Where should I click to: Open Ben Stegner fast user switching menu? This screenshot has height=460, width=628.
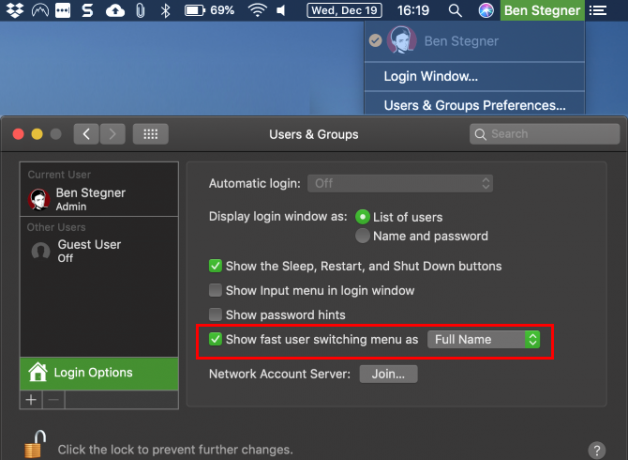point(542,10)
